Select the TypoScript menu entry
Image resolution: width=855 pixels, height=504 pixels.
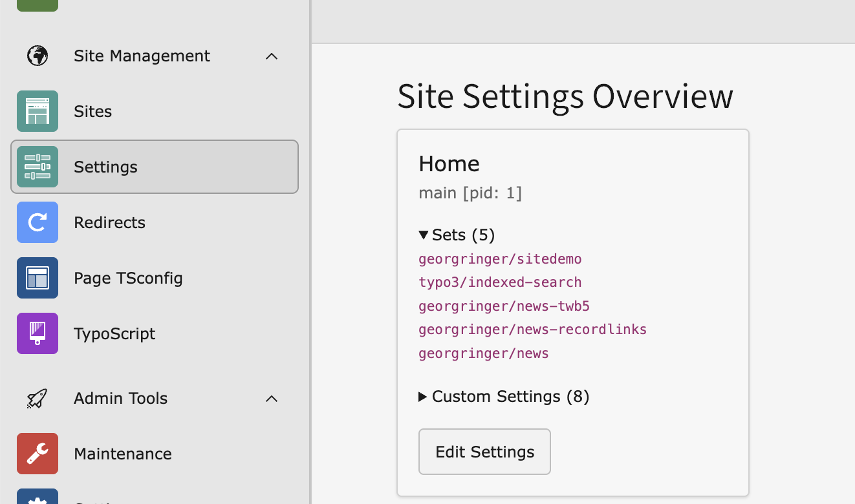(x=114, y=333)
